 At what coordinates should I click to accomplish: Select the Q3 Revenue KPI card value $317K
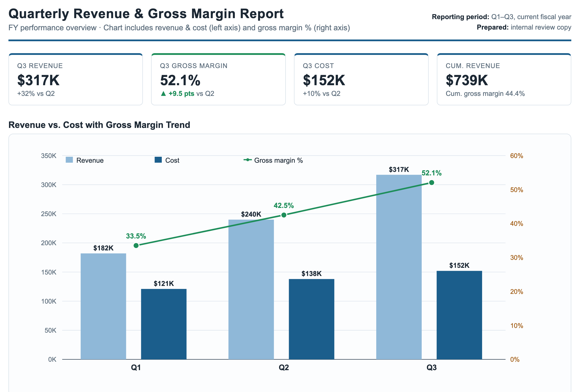pyautogui.click(x=39, y=80)
